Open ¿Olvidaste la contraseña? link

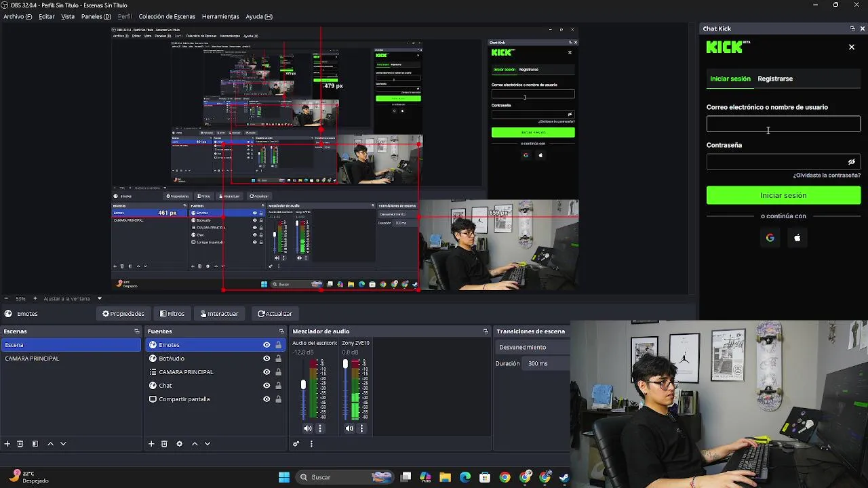click(827, 176)
